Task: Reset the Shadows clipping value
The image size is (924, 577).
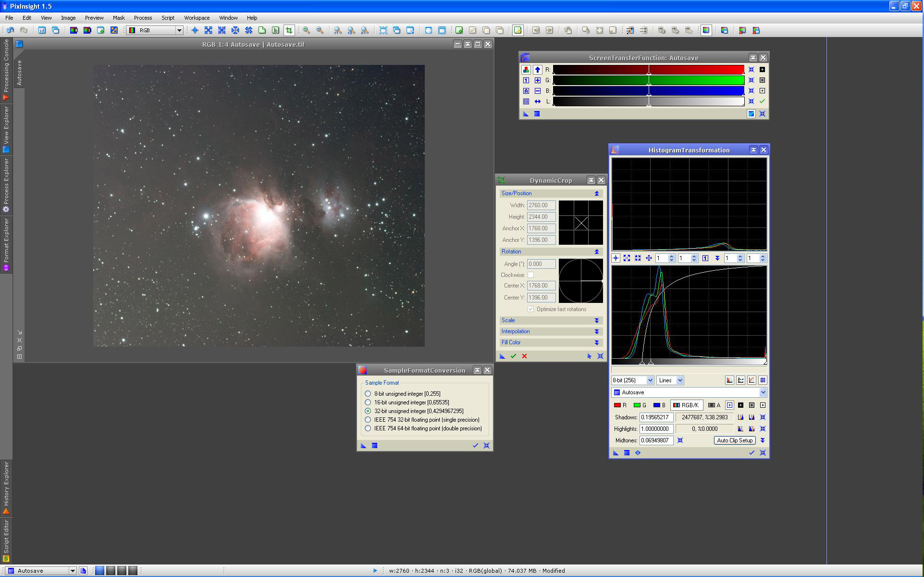Action: (763, 417)
